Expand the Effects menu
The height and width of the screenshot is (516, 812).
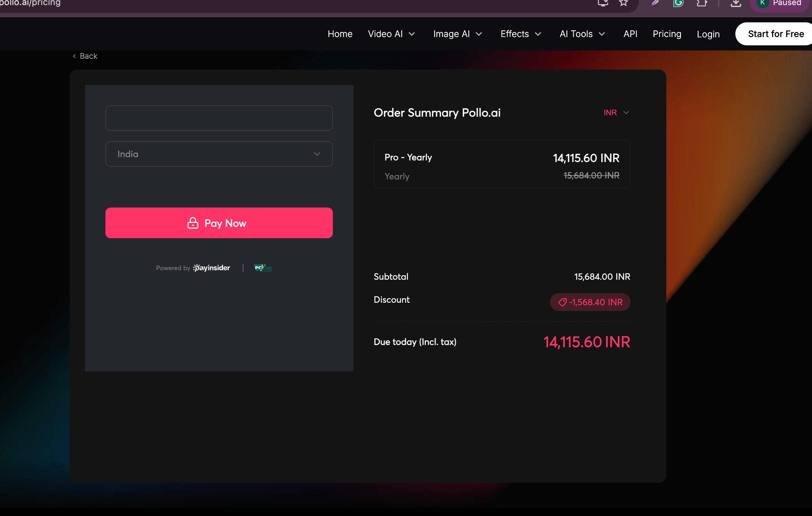click(x=521, y=34)
